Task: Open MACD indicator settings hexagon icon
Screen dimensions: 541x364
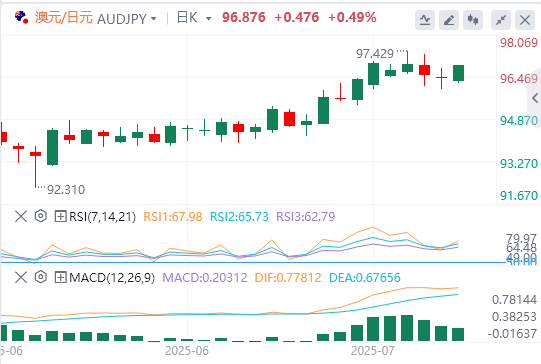Action: 41,277
